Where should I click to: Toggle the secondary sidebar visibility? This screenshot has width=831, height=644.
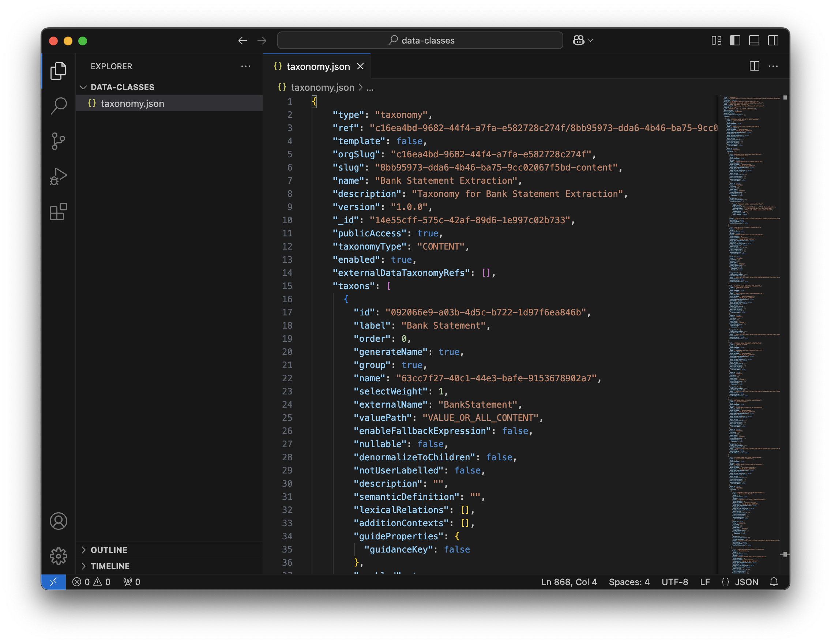pyautogui.click(x=773, y=40)
